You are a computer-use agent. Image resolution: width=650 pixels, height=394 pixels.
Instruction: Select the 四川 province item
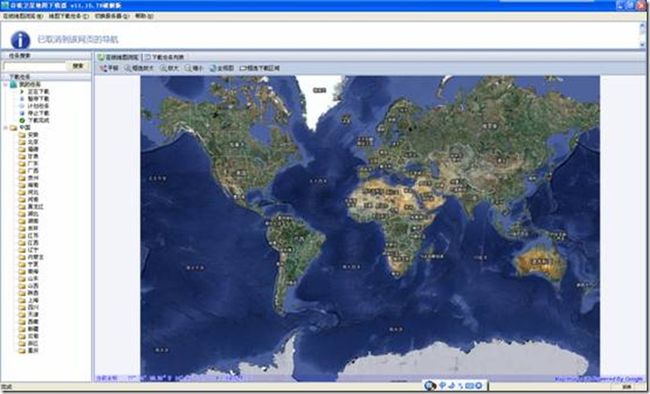point(33,308)
